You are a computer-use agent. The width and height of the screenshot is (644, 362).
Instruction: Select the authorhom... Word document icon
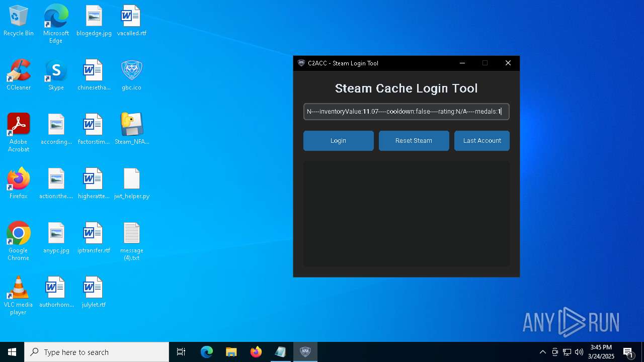pyautogui.click(x=56, y=293)
